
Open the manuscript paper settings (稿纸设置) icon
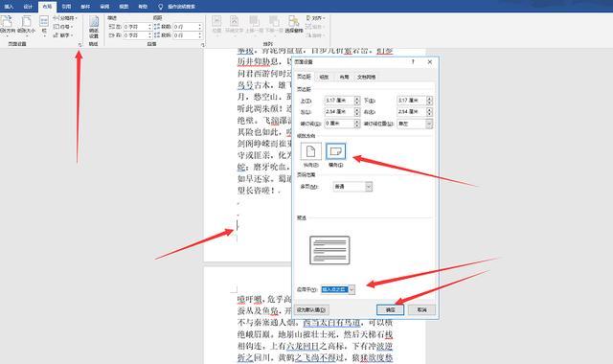click(x=94, y=27)
